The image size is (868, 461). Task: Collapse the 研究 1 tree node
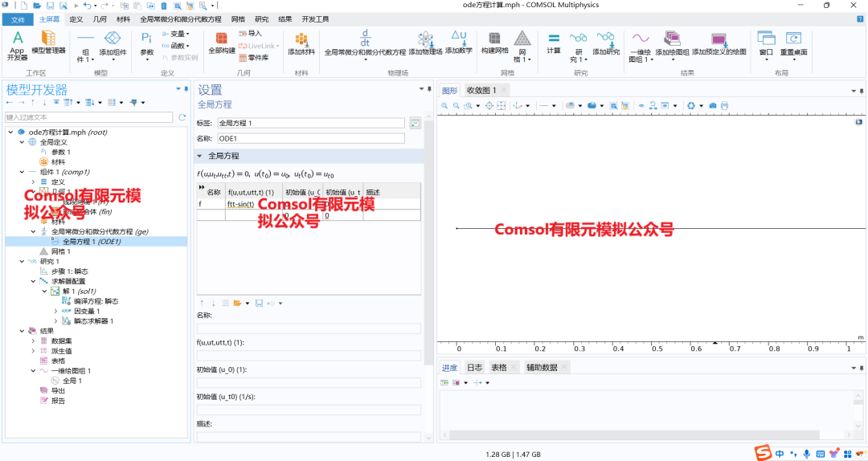click(22, 262)
